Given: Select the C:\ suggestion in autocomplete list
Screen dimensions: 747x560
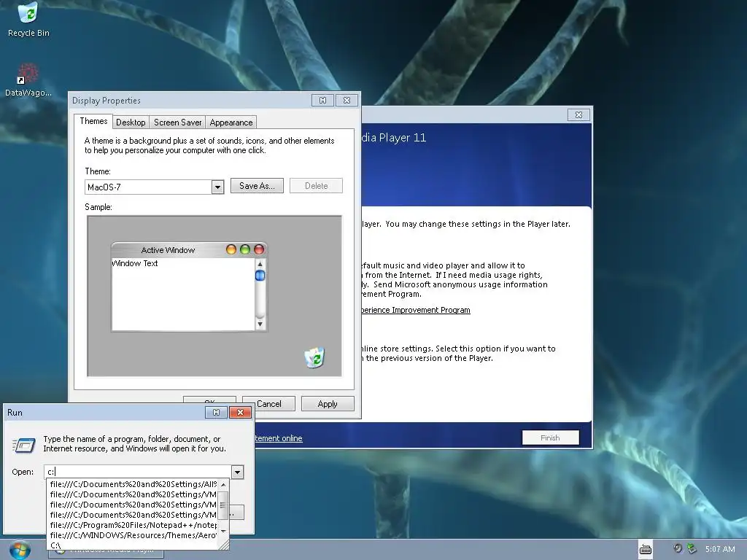Looking at the screenshot, I should click(x=133, y=545).
